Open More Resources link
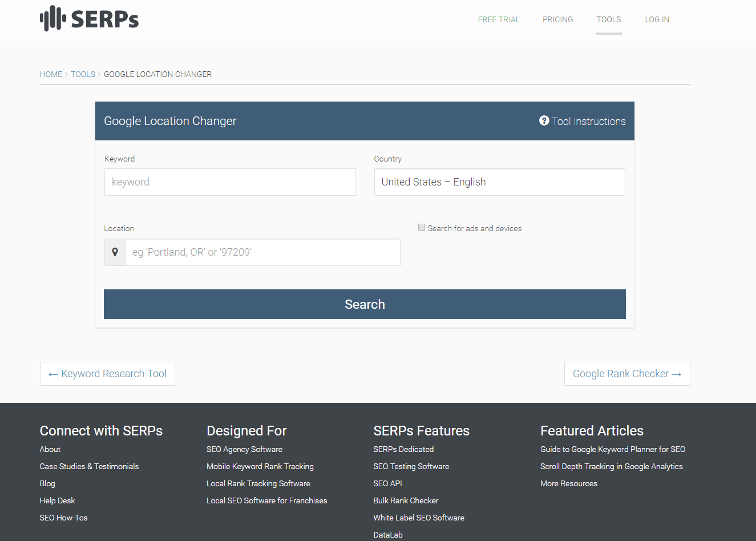This screenshot has height=541, width=756. click(x=569, y=483)
